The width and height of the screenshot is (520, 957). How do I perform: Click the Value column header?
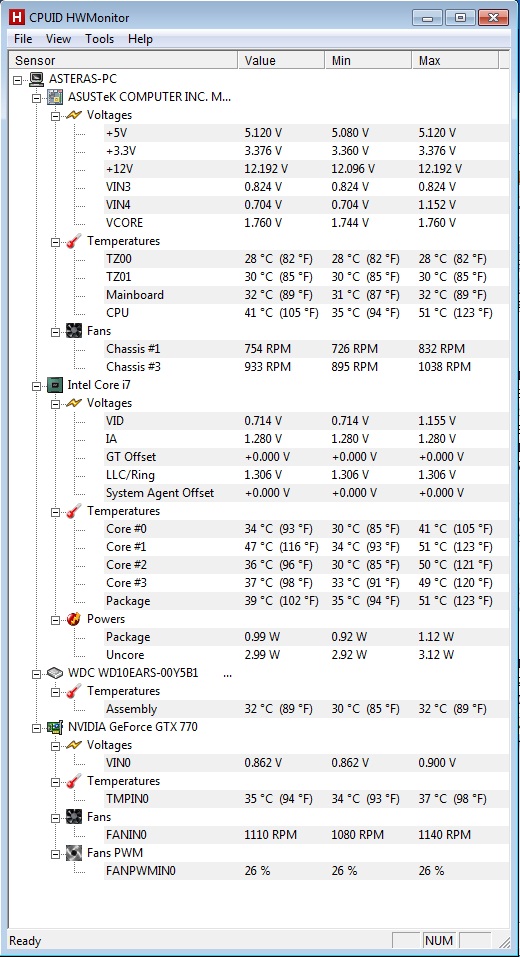[281, 60]
